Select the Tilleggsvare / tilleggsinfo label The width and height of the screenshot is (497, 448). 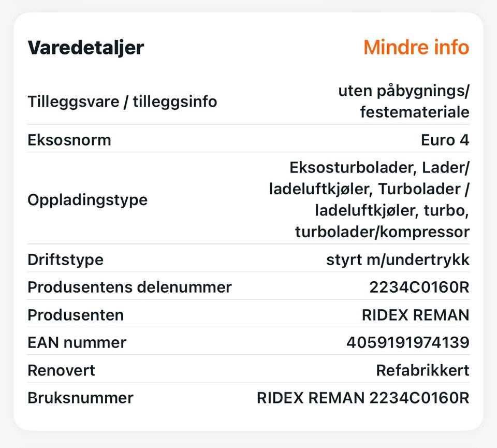click(122, 102)
